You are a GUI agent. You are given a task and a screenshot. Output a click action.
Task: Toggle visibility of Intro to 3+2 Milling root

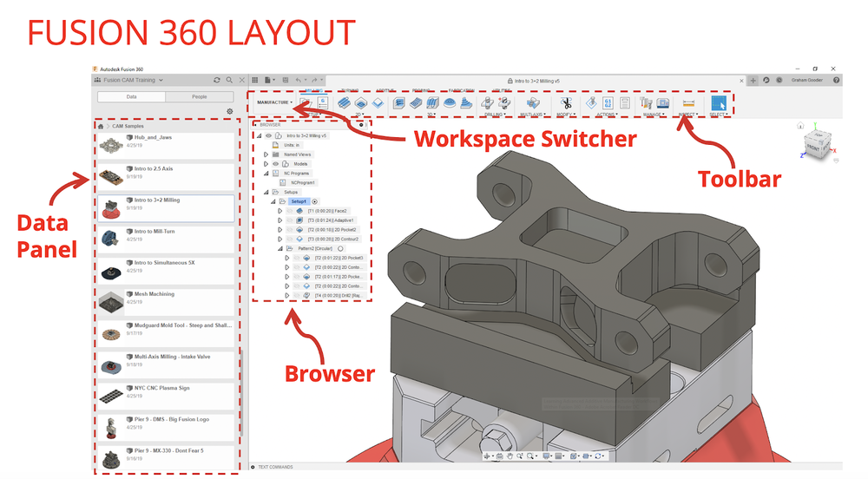tap(268, 135)
